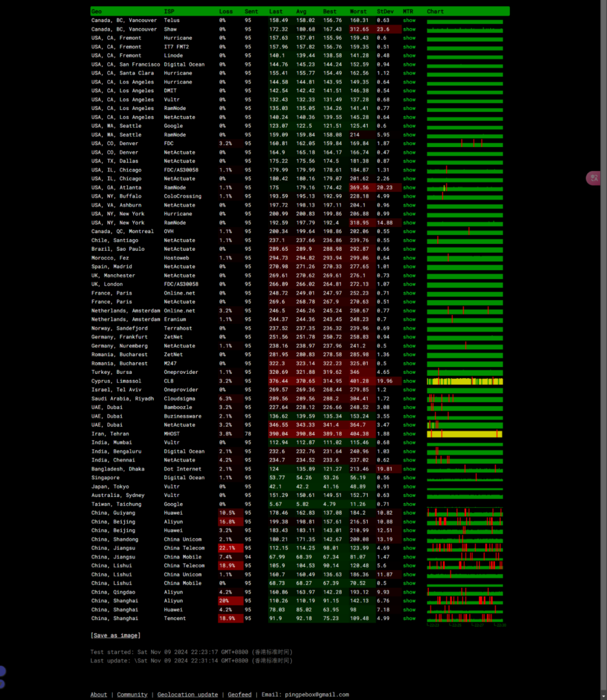
Task: Click 'Bangladesh, Dhaka' geo cell
Action: (118, 469)
